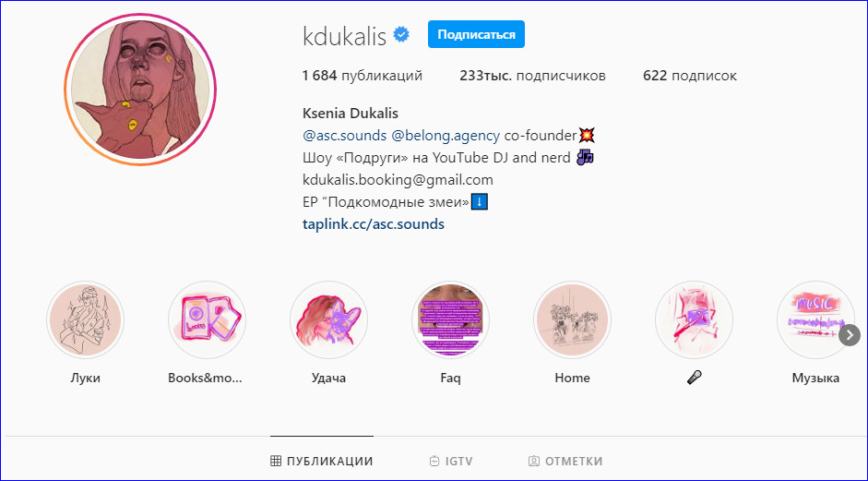Open the Удача story highlight
The width and height of the screenshot is (868, 481).
[328, 319]
